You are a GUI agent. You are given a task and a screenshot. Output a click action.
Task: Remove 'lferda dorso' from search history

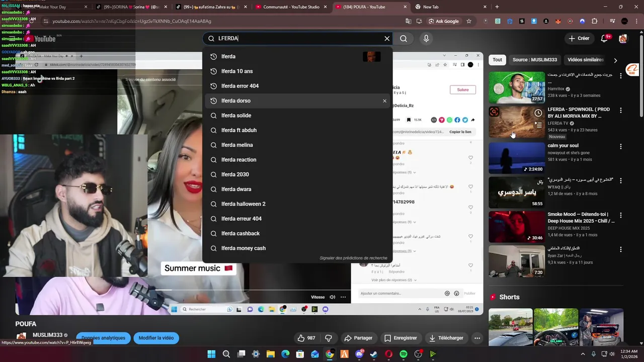point(384,101)
